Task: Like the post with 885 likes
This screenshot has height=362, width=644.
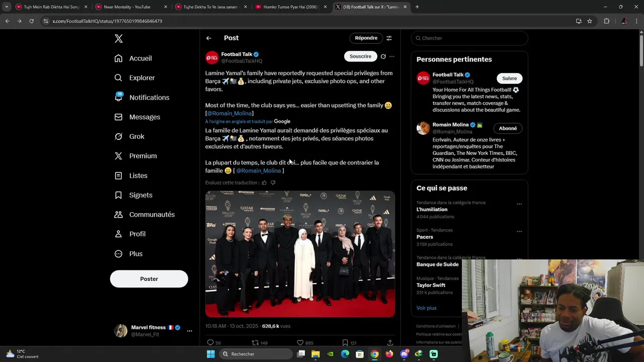Action: tap(305, 343)
